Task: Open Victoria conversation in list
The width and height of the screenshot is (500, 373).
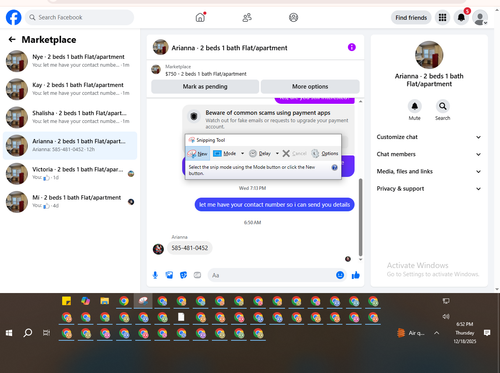Action: [x=70, y=173]
